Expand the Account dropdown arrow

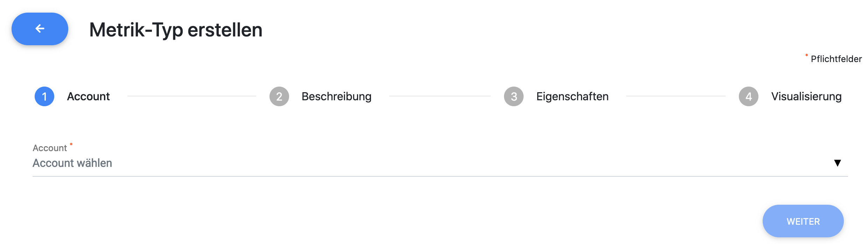click(838, 163)
